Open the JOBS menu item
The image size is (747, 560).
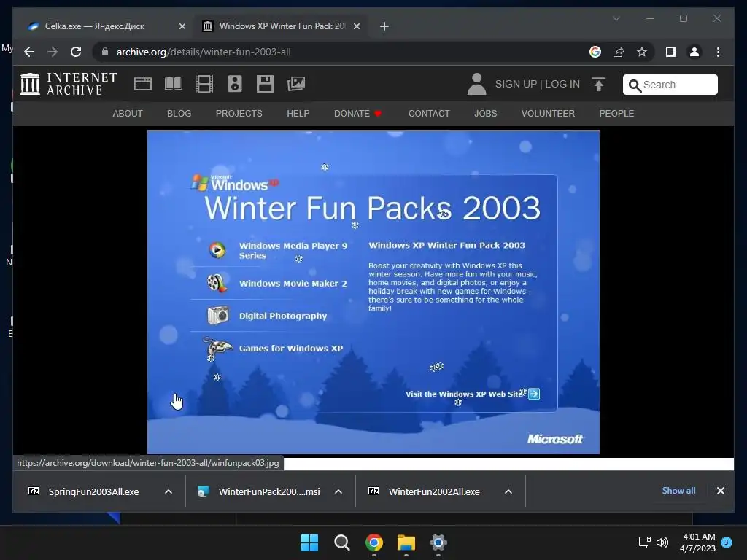pyautogui.click(x=485, y=113)
